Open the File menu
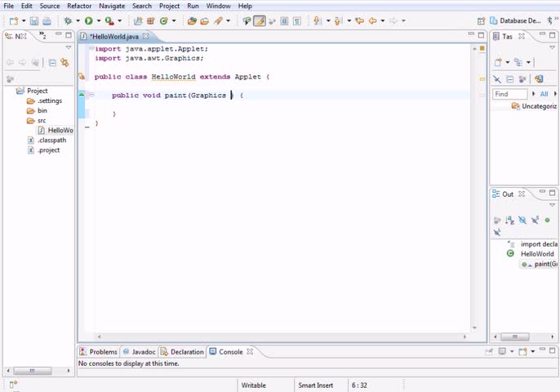 [x=8, y=6]
